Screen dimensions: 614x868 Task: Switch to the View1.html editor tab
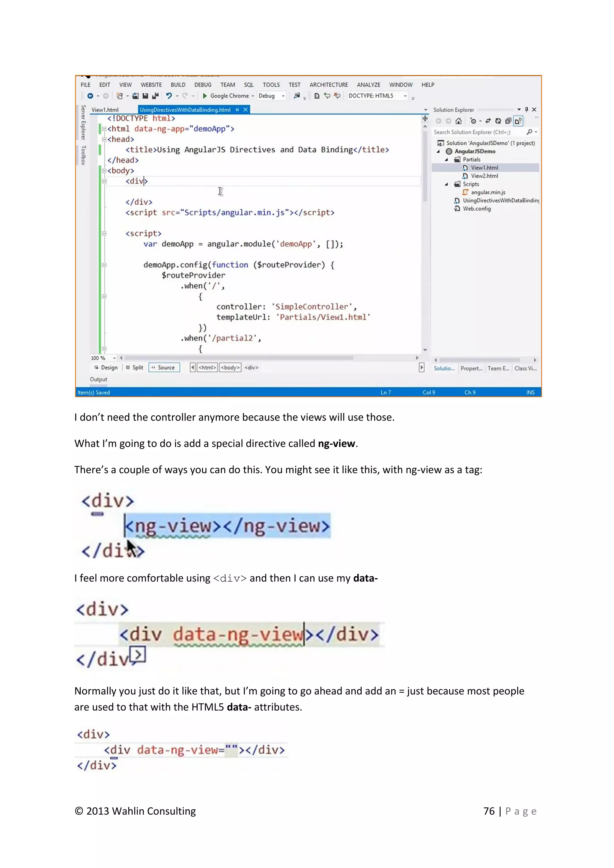[x=105, y=110]
